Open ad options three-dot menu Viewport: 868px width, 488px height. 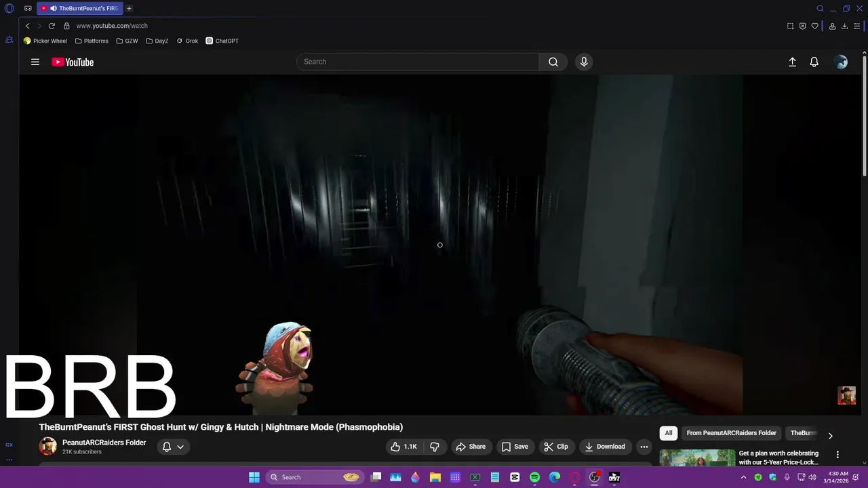[837, 455]
